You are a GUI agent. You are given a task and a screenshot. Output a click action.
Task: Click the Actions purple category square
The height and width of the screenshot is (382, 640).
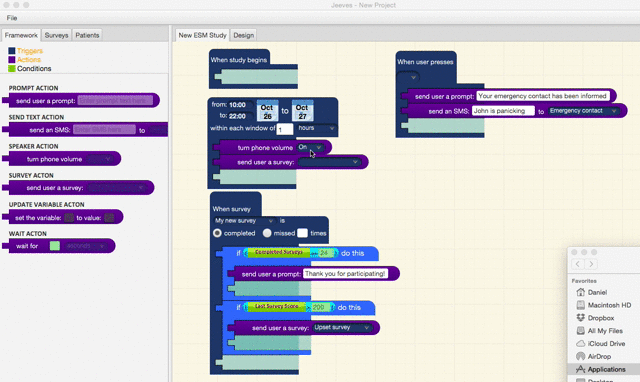click(12, 60)
